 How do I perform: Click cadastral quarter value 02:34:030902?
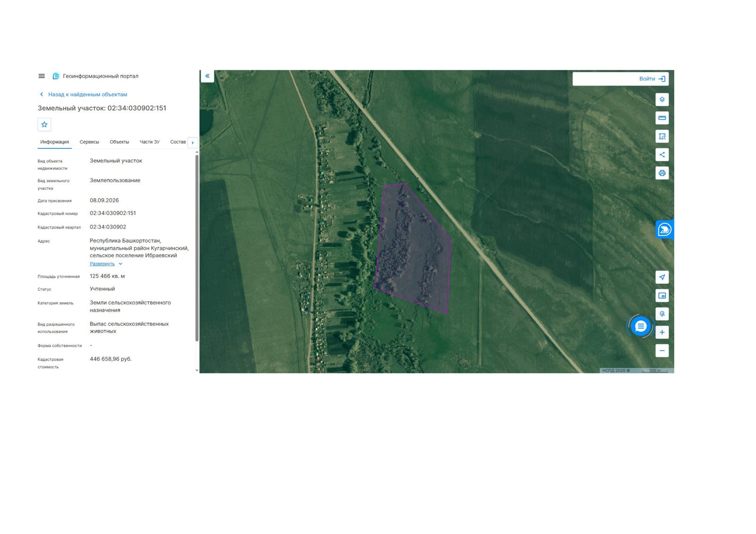pos(108,227)
